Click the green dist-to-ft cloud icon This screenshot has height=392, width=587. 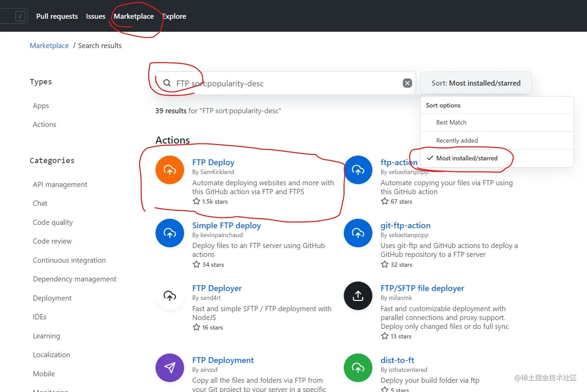click(358, 368)
